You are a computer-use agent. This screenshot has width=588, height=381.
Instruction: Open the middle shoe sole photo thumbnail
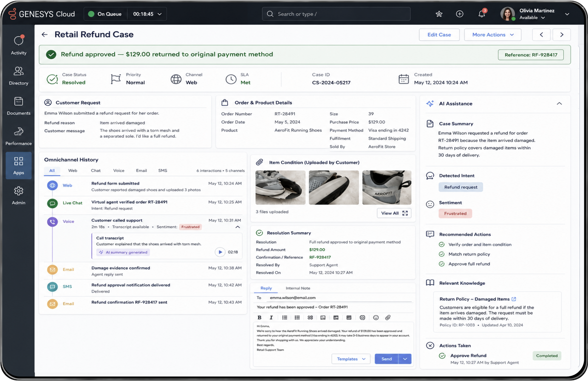point(334,188)
